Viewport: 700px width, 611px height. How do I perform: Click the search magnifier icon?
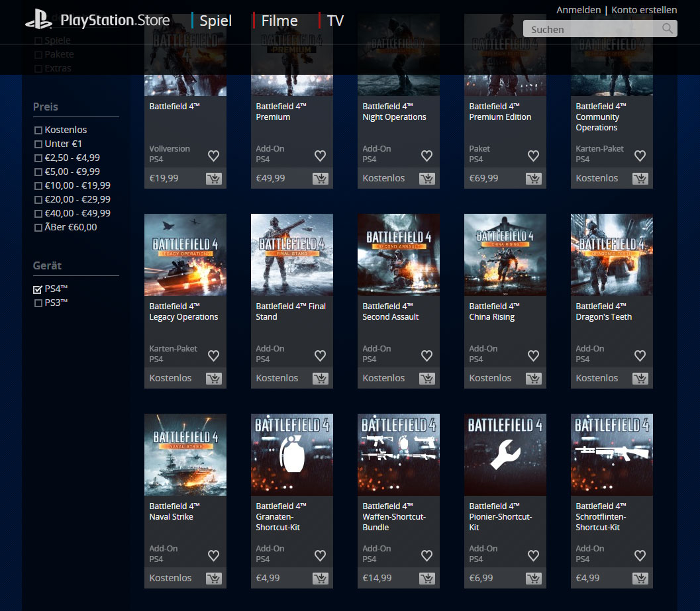pyautogui.click(x=668, y=28)
